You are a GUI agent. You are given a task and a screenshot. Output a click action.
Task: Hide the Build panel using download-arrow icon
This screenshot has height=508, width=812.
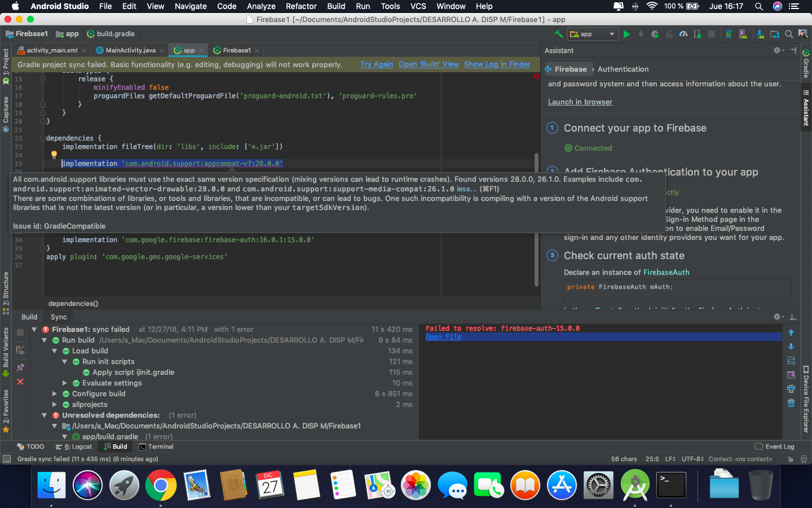click(x=793, y=317)
